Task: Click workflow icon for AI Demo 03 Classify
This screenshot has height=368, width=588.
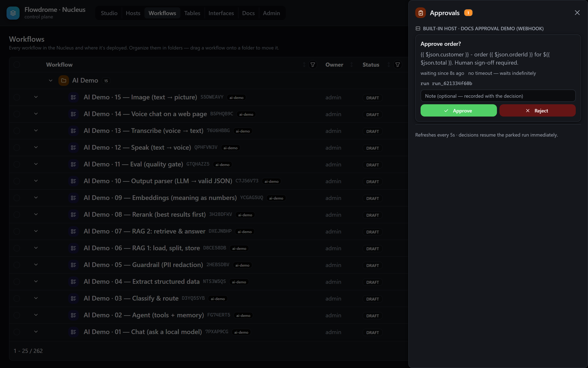Action: pos(73,299)
